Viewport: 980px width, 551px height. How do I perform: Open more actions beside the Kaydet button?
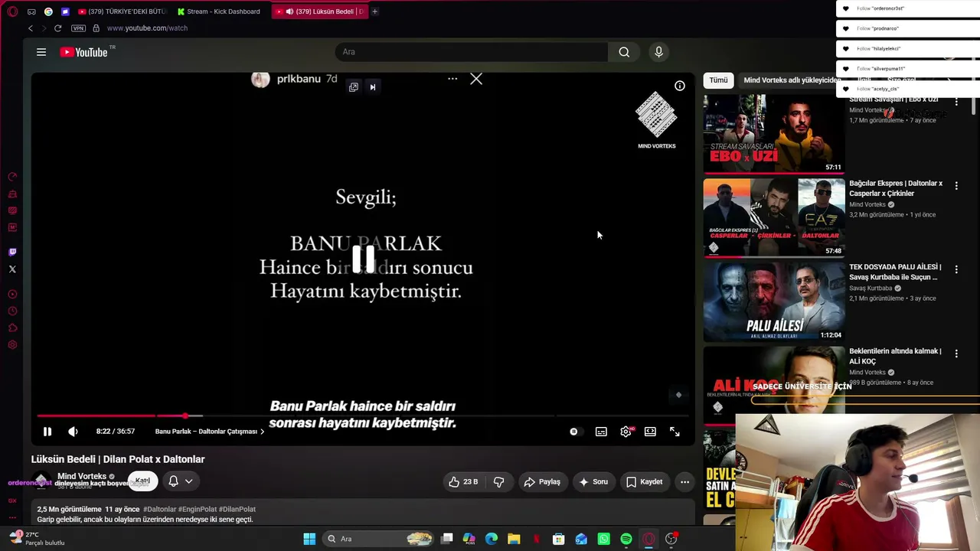click(x=684, y=482)
